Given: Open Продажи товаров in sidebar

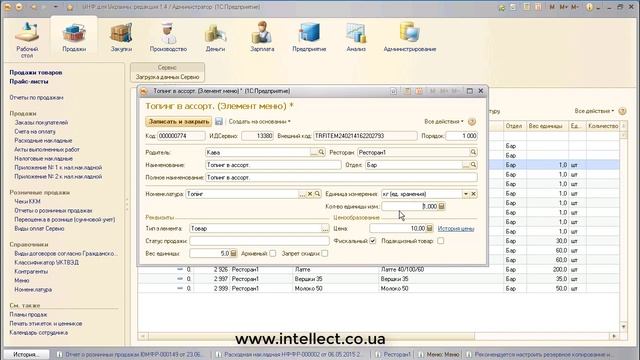Looking at the screenshot, I should 36,72.
